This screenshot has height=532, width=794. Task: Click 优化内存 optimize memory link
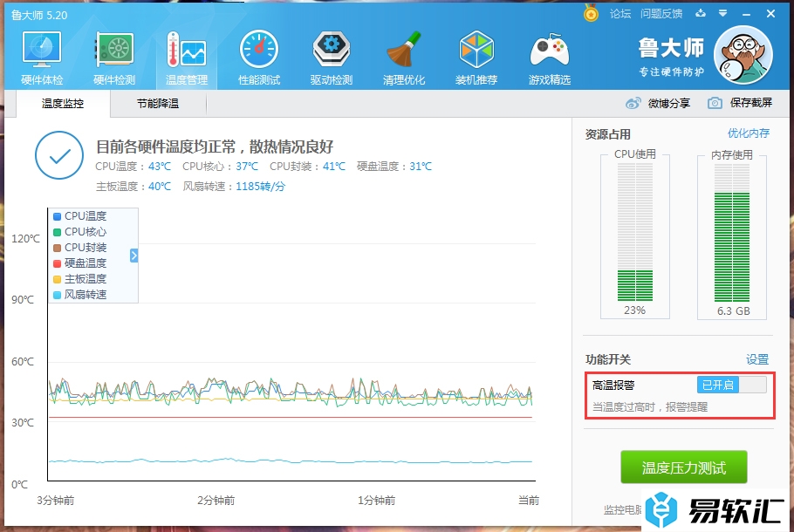[749, 133]
